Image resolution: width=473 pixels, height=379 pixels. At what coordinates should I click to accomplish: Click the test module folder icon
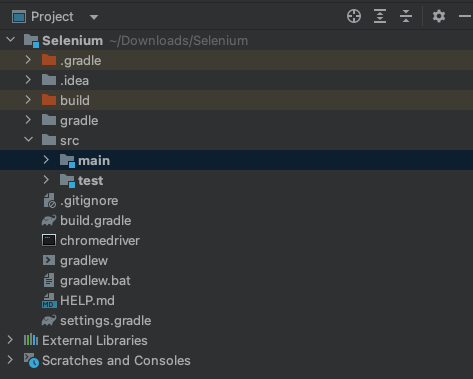[67, 181]
